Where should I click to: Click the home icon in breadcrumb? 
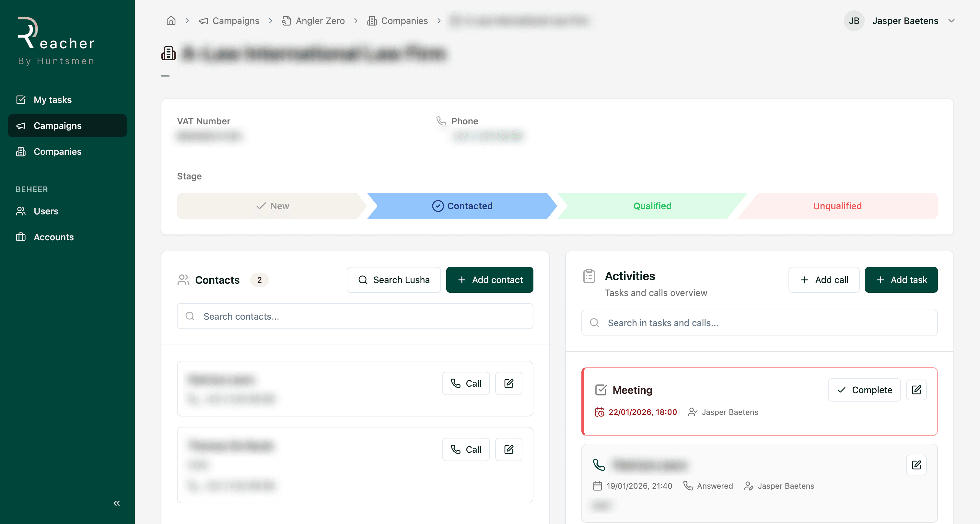[171, 20]
